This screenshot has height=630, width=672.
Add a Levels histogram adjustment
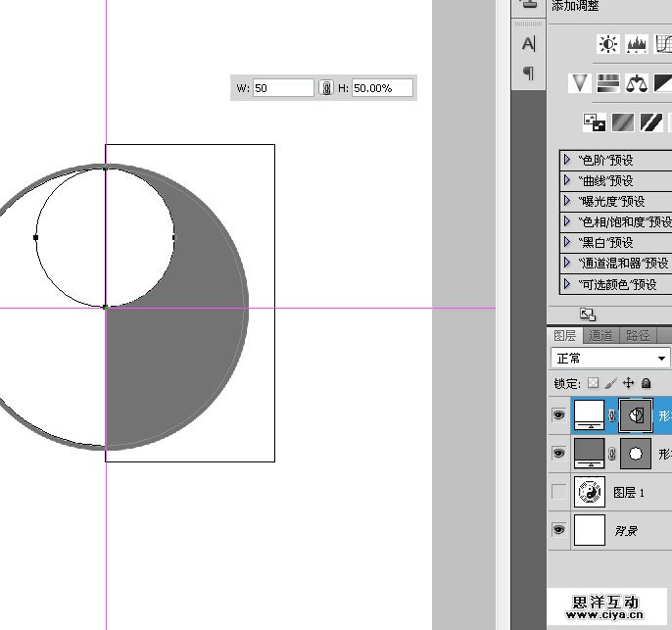pyautogui.click(x=637, y=44)
